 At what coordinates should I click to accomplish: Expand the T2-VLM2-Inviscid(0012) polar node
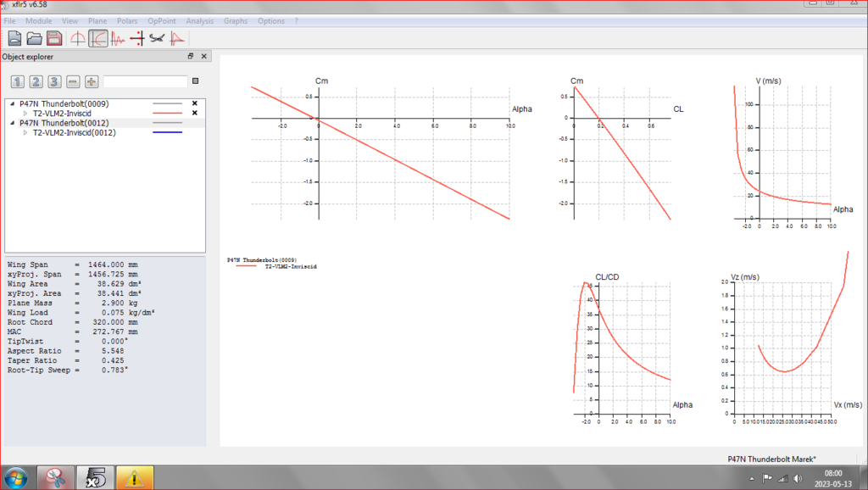point(25,133)
